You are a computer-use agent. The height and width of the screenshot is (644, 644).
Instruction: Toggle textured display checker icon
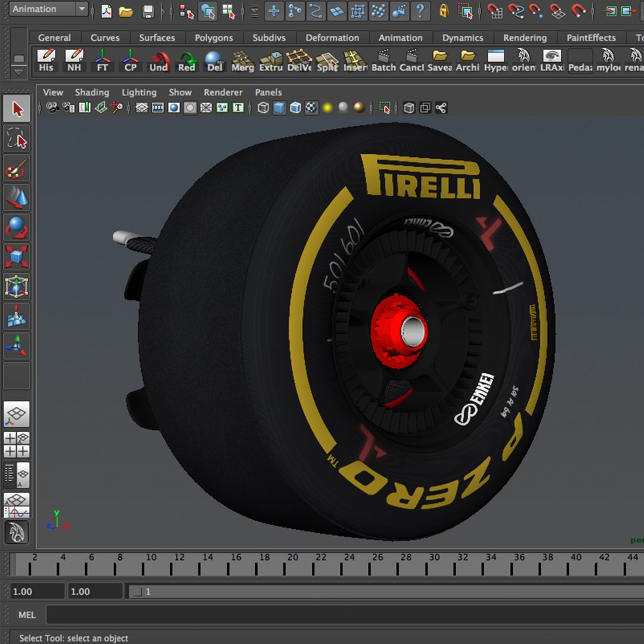[312, 108]
